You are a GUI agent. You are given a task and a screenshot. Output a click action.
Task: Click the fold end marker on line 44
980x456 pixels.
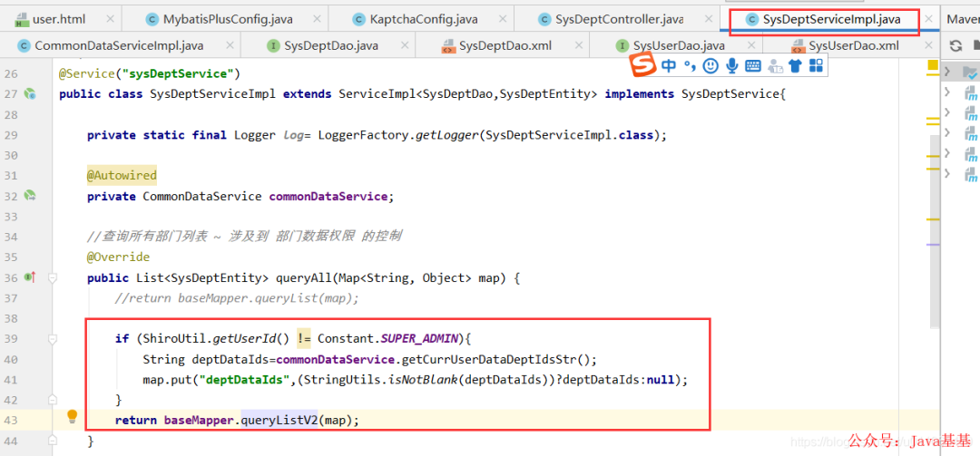click(54, 441)
